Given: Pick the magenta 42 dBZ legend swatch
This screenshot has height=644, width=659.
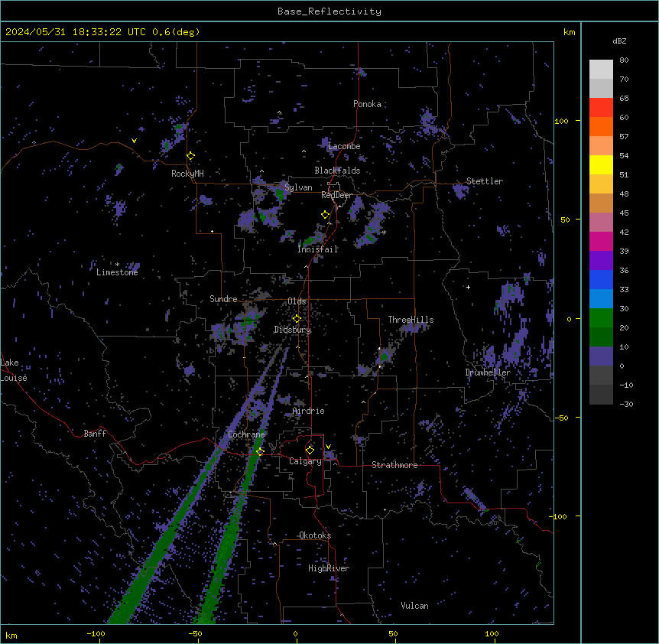Looking at the screenshot, I should click(x=601, y=241).
